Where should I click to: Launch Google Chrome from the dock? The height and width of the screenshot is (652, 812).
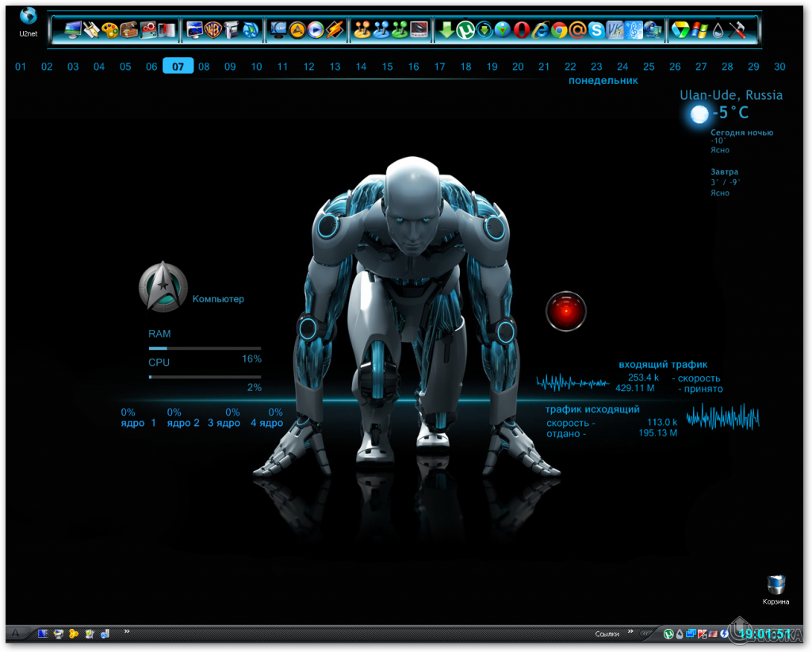coord(559,30)
